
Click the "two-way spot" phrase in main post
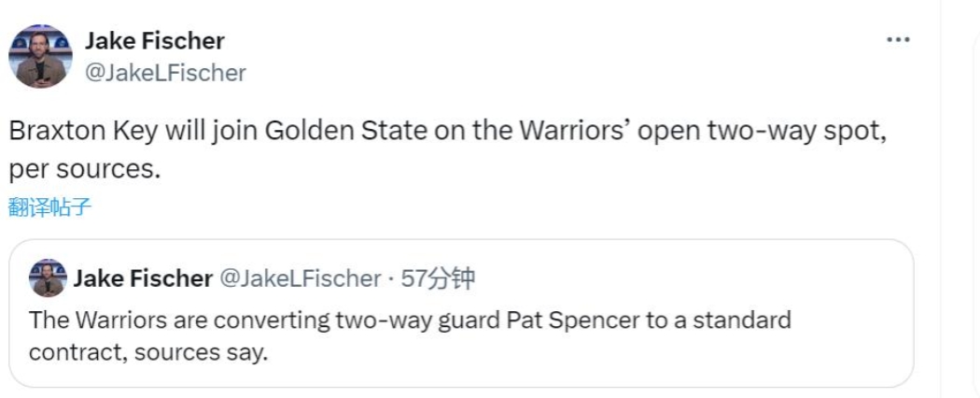803,132
